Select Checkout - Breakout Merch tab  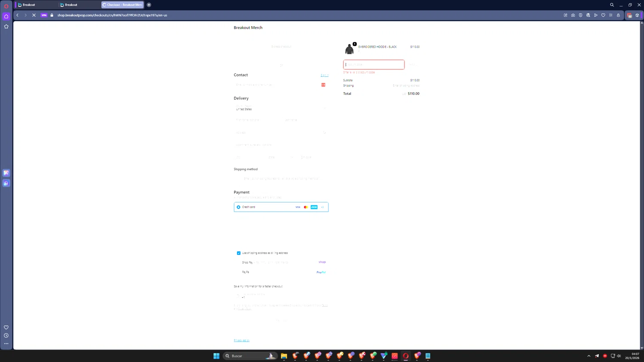[122, 5]
